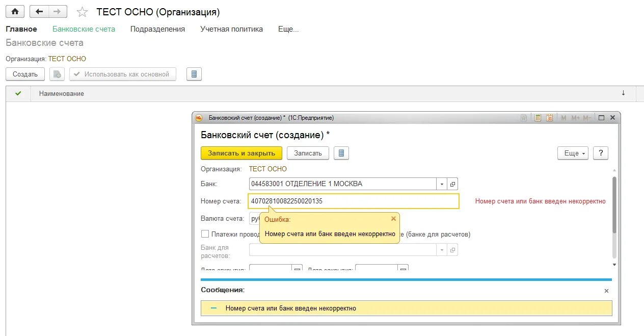Image resolution: width=644 pixels, height=336 pixels.
Task: Open list report icon in main toolbar
Action: [194, 74]
